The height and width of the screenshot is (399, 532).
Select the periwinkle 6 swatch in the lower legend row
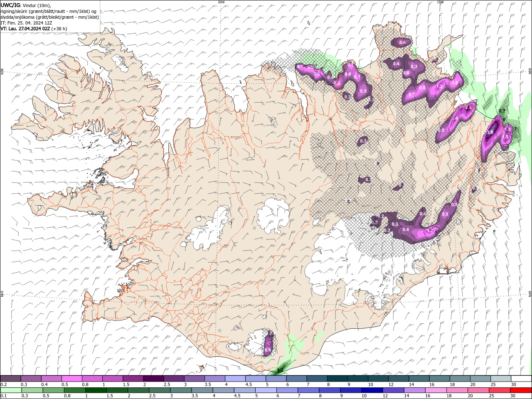tap(287, 390)
